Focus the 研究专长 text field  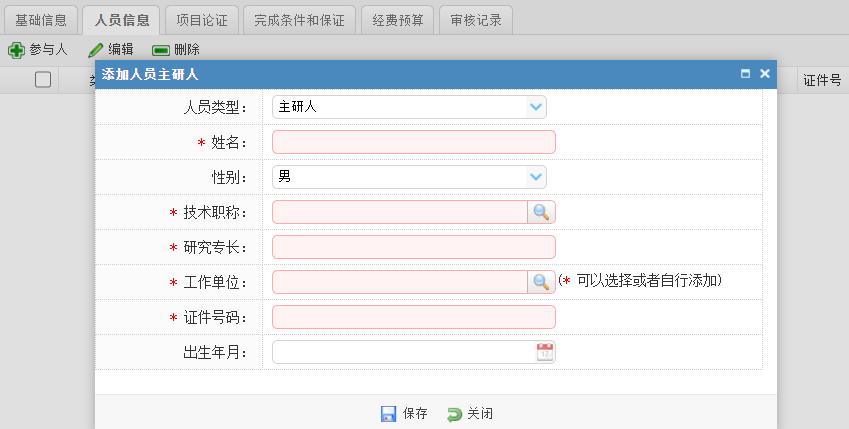coord(413,247)
